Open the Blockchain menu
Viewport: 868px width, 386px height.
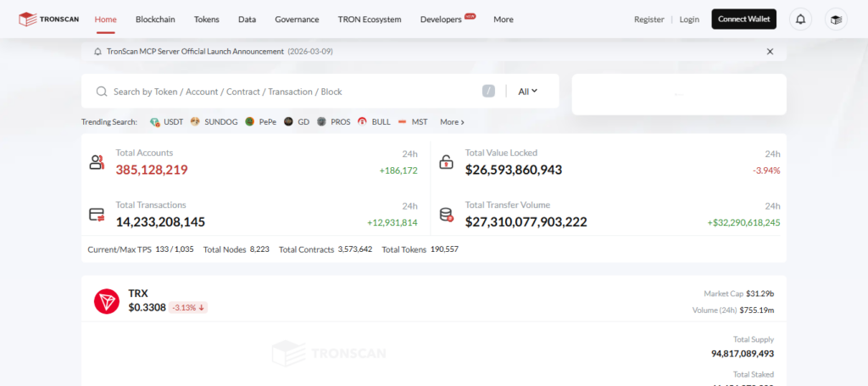click(x=156, y=20)
